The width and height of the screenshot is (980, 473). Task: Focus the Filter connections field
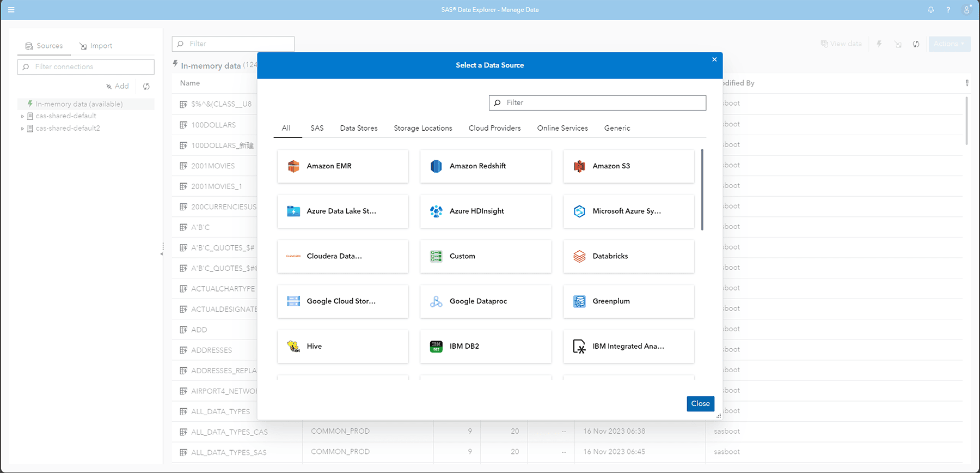tap(86, 66)
